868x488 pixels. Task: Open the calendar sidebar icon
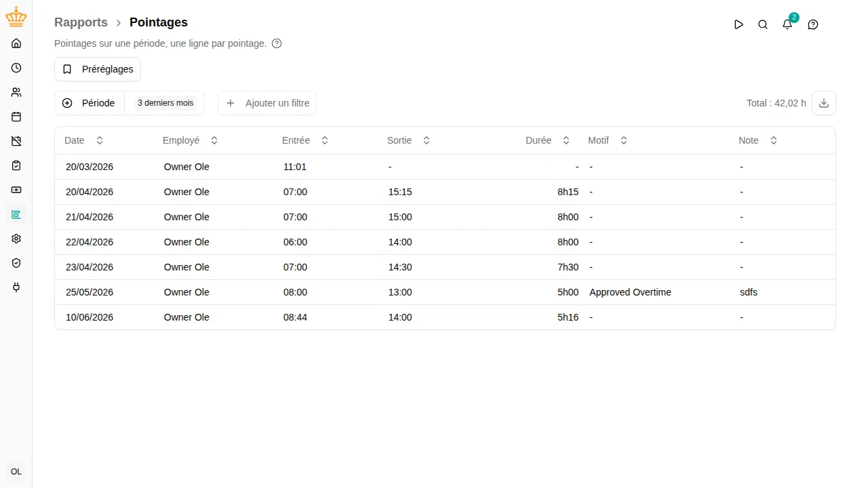click(16, 117)
